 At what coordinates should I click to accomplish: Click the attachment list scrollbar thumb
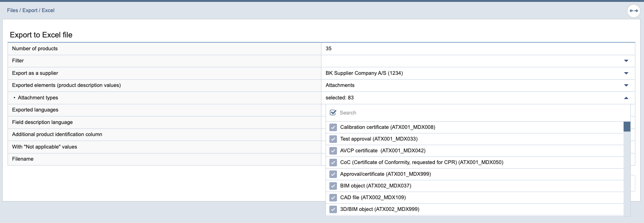coord(627,127)
